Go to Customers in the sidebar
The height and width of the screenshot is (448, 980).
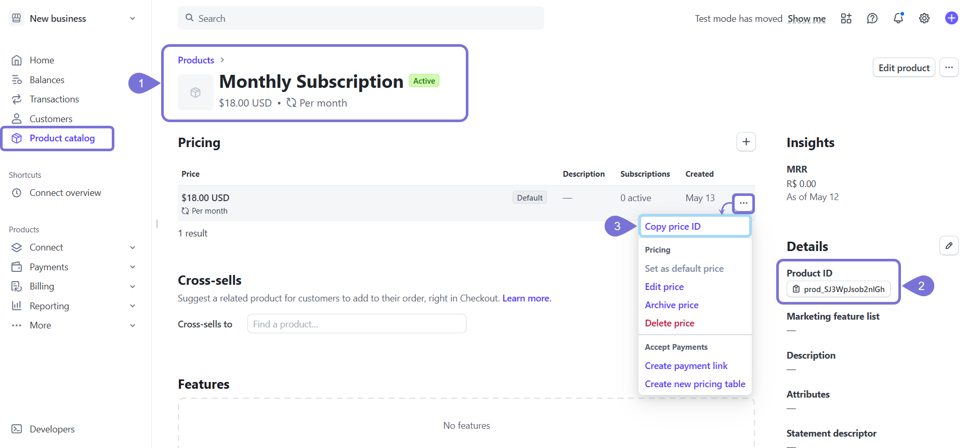click(x=51, y=119)
